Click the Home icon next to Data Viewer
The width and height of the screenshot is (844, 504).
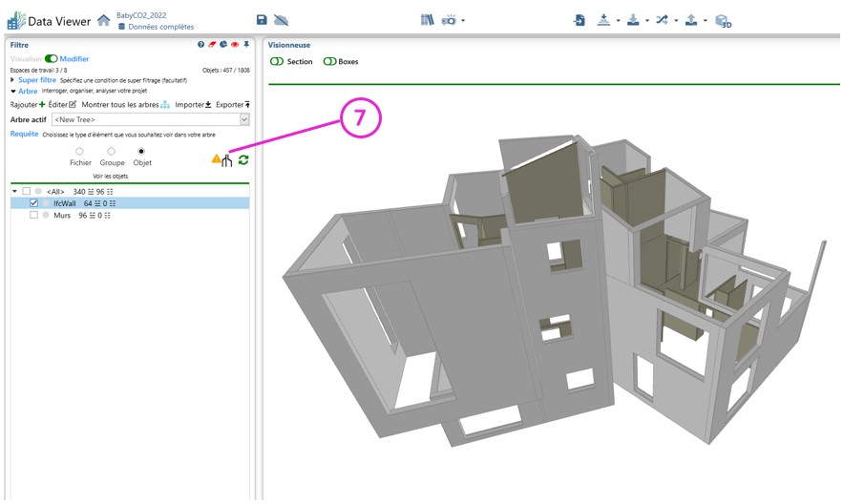104,20
